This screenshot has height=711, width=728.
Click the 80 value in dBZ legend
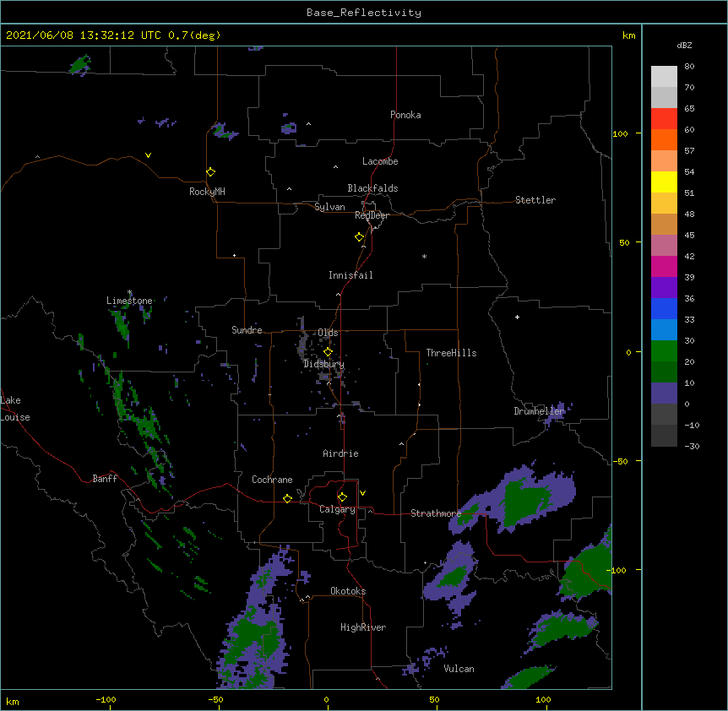(689, 67)
